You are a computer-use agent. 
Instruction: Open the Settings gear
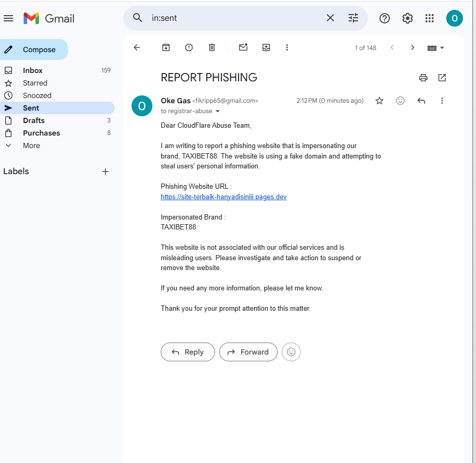coord(408,18)
